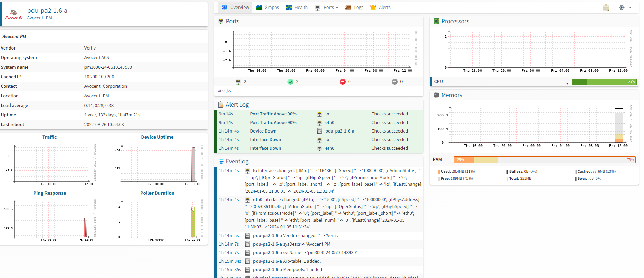Open the Alert Log title link
This screenshot has width=644, height=278.
click(237, 105)
